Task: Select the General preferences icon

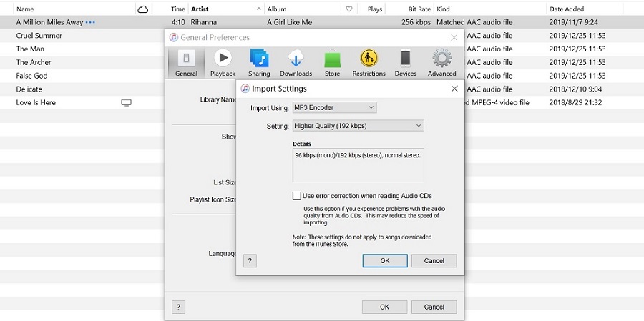Action: [186, 62]
